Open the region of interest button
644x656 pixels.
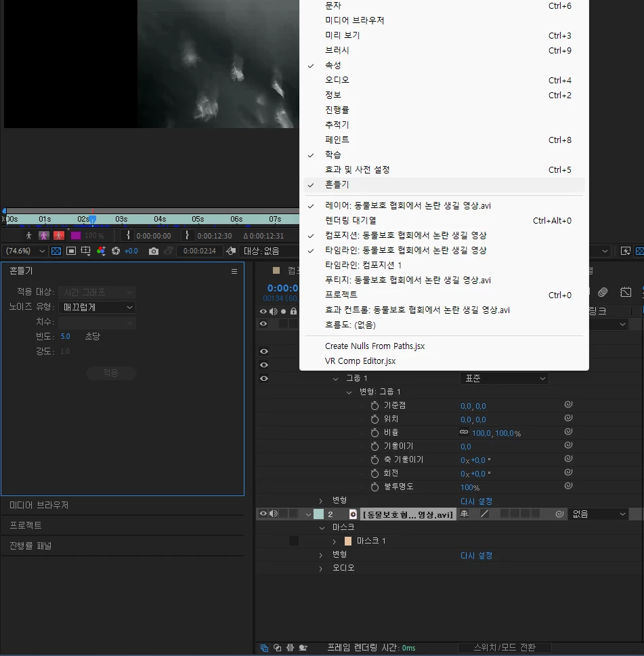[x=86, y=251]
